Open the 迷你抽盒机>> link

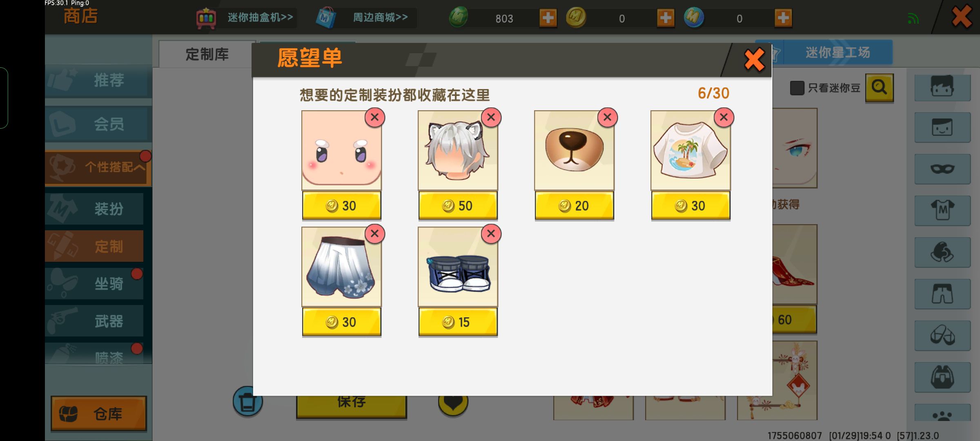[260, 17]
